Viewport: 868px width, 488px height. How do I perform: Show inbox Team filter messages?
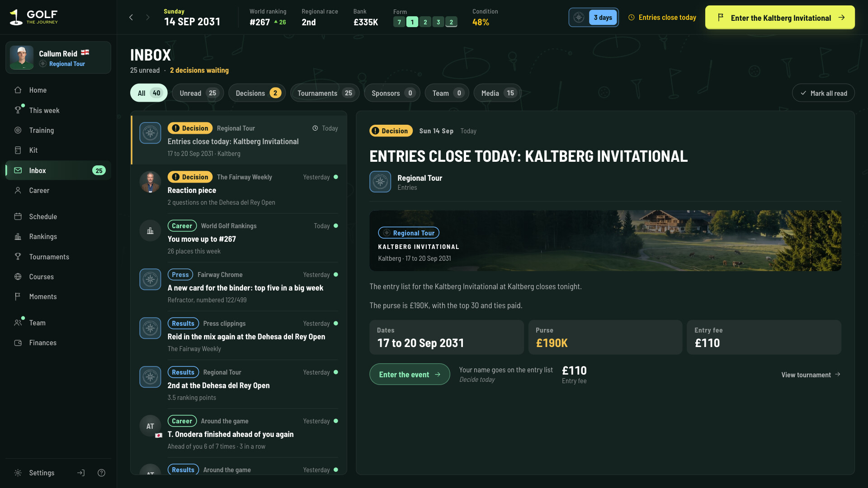click(447, 93)
